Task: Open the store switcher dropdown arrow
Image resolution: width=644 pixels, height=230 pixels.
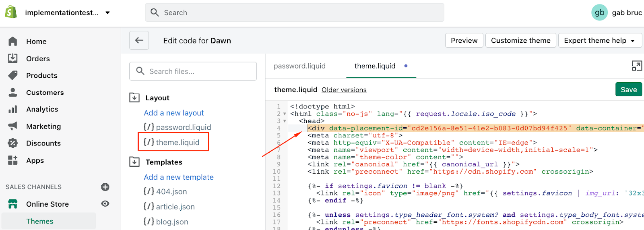Action: pos(107,12)
